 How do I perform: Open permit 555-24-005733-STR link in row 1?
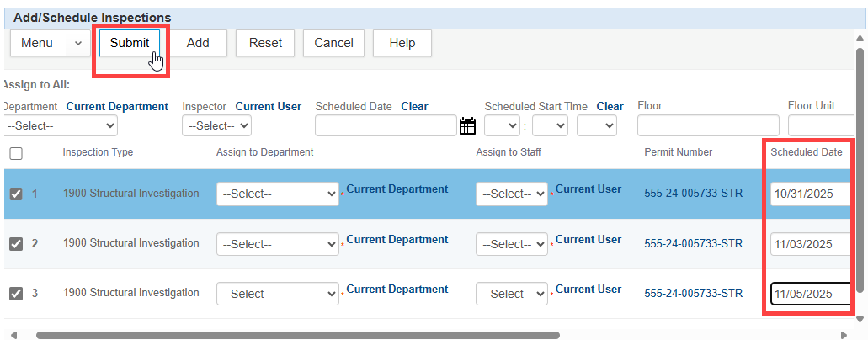tap(693, 194)
